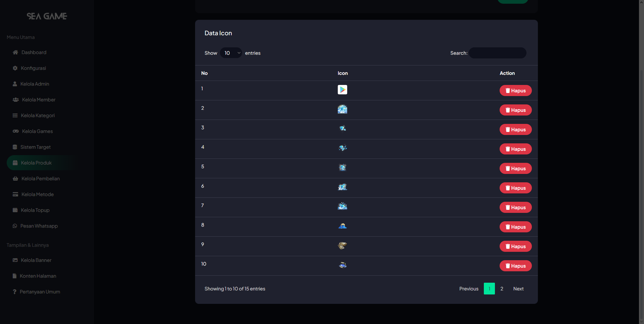Click the icon image in row 10
The image size is (644, 324).
(x=342, y=265)
